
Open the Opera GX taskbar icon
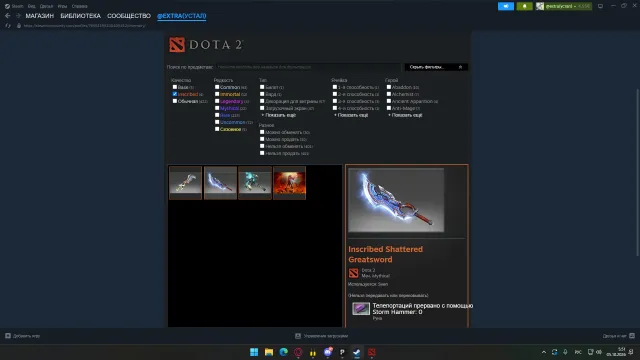tap(298, 352)
